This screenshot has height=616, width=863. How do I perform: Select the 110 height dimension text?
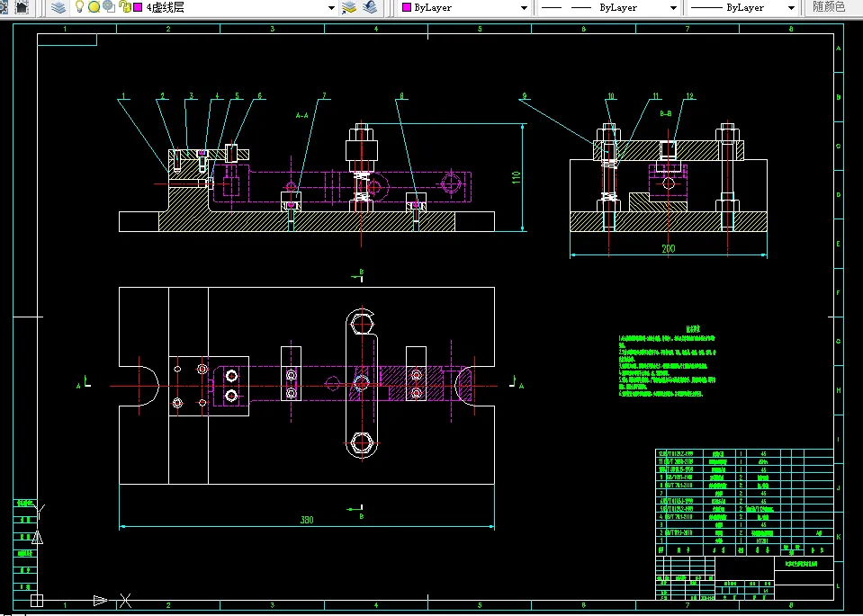pyautogui.click(x=517, y=178)
